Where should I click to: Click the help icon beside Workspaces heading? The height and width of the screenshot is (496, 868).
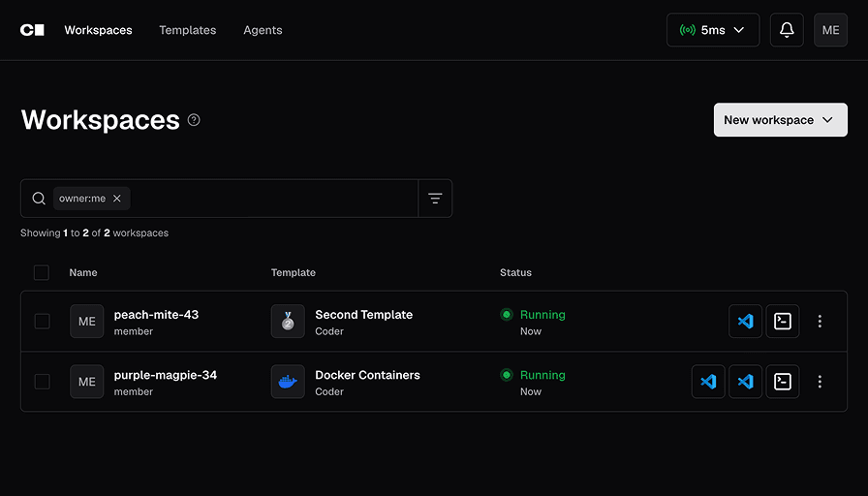[x=194, y=119]
